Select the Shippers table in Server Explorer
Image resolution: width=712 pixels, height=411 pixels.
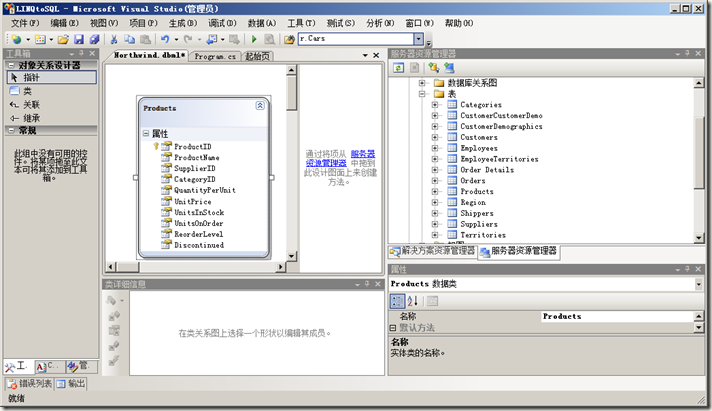point(476,213)
